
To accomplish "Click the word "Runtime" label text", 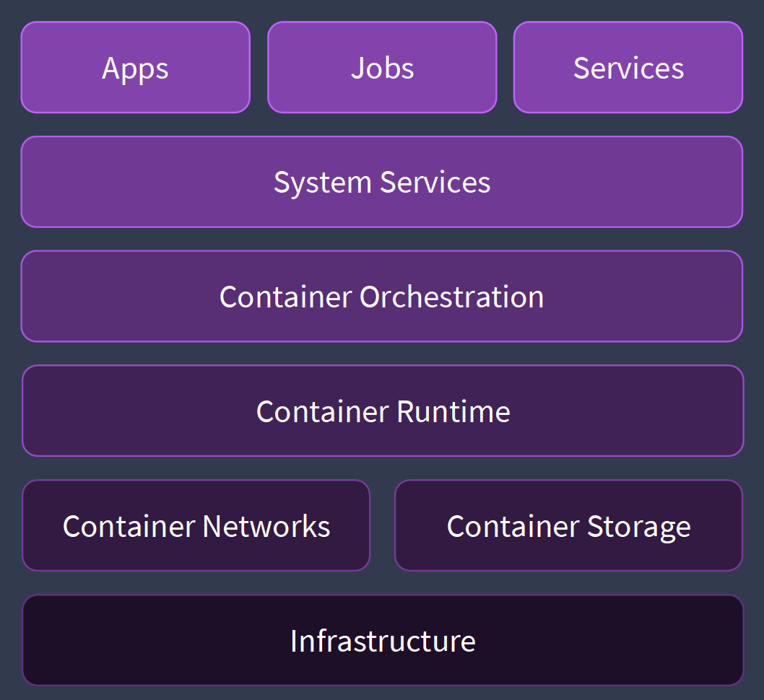I will click(x=453, y=412).
